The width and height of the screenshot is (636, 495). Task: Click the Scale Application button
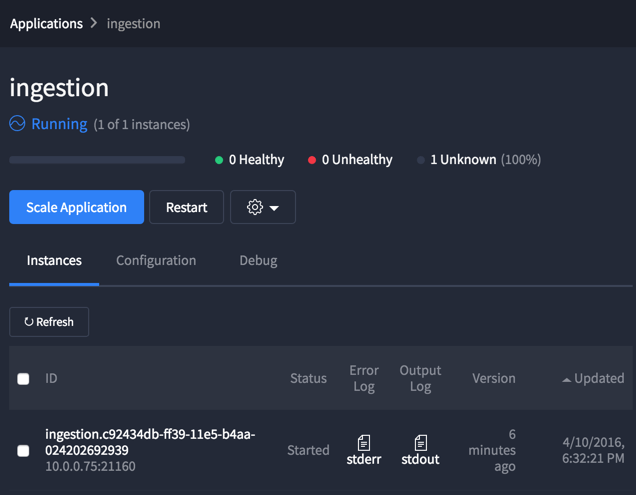coord(76,207)
